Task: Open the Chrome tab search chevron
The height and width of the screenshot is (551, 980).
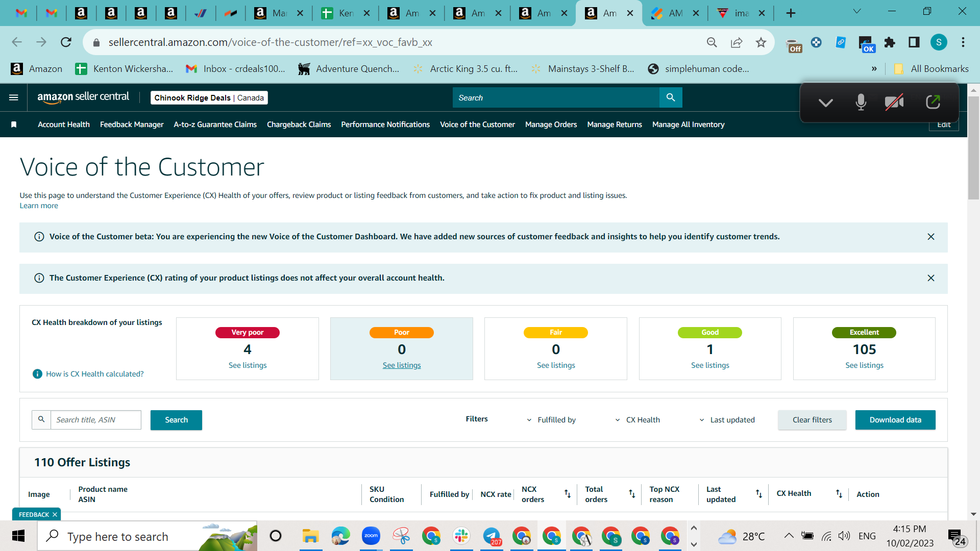Action: pos(857,11)
